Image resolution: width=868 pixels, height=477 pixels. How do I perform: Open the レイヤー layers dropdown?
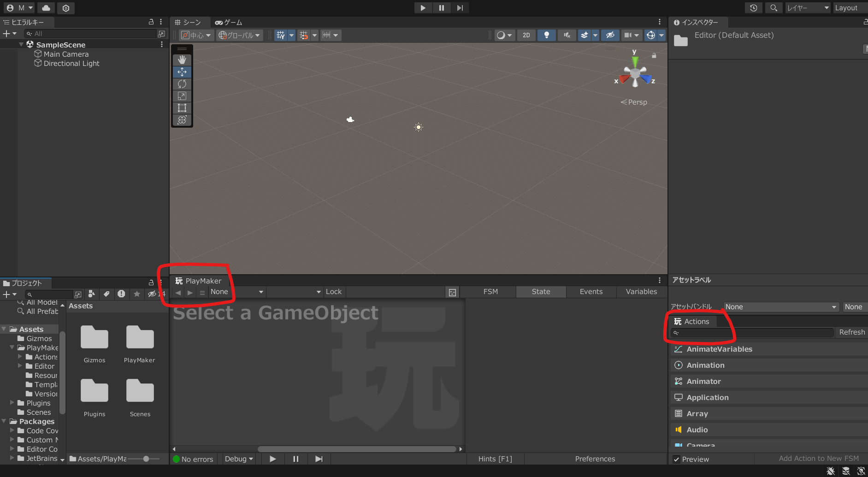[x=807, y=8]
